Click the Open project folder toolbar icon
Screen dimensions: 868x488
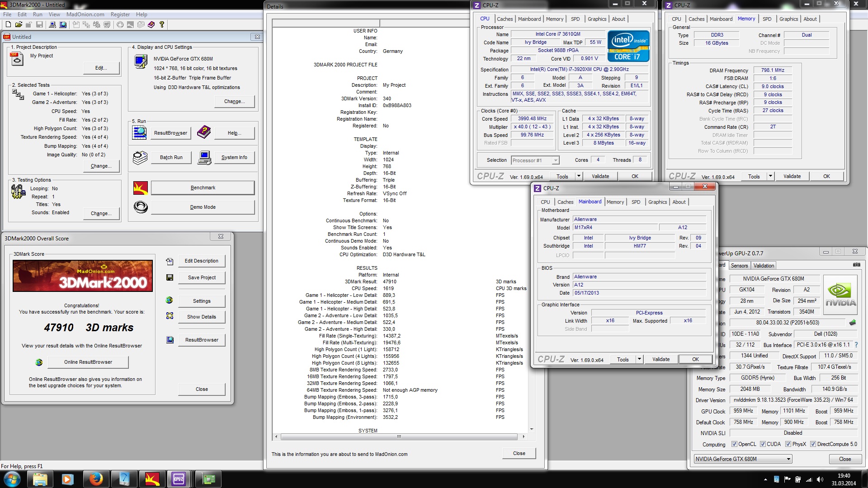click(x=19, y=24)
